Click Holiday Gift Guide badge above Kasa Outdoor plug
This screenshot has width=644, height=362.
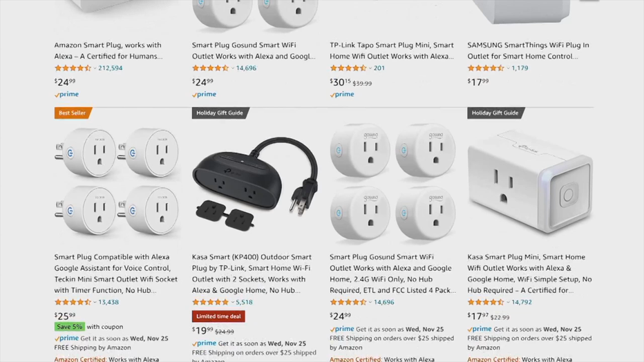point(220,113)
